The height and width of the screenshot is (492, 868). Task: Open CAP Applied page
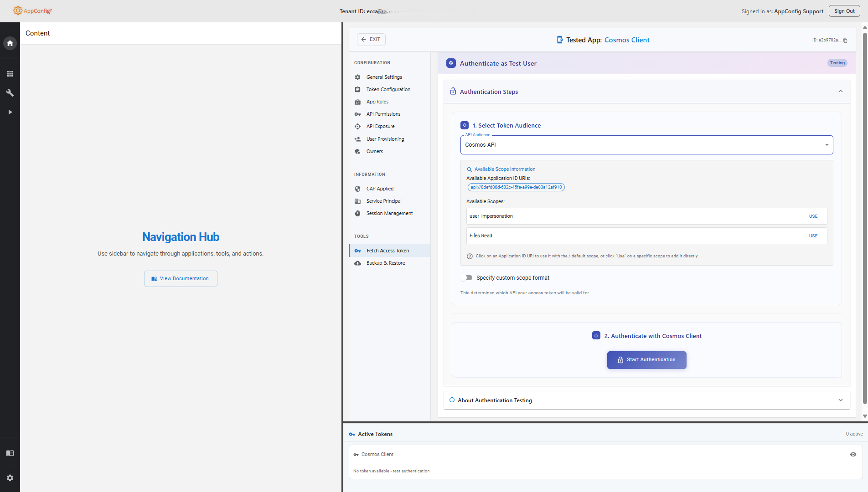pos(380,189)
